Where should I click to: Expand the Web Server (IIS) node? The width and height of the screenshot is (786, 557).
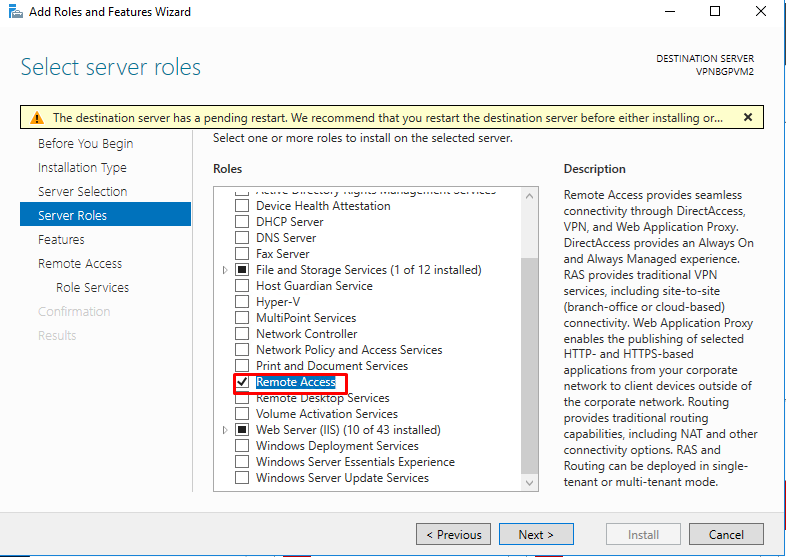pyautogui.click(x=225, y=430)
